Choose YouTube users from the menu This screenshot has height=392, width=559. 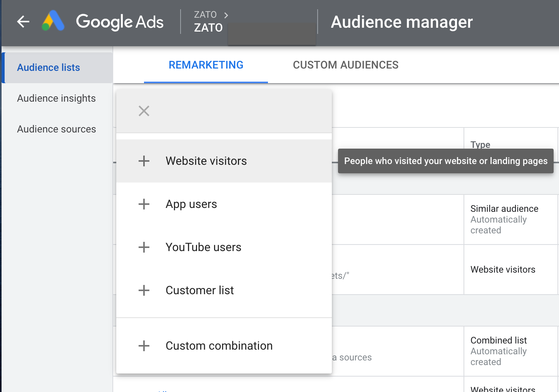[224, 247]
